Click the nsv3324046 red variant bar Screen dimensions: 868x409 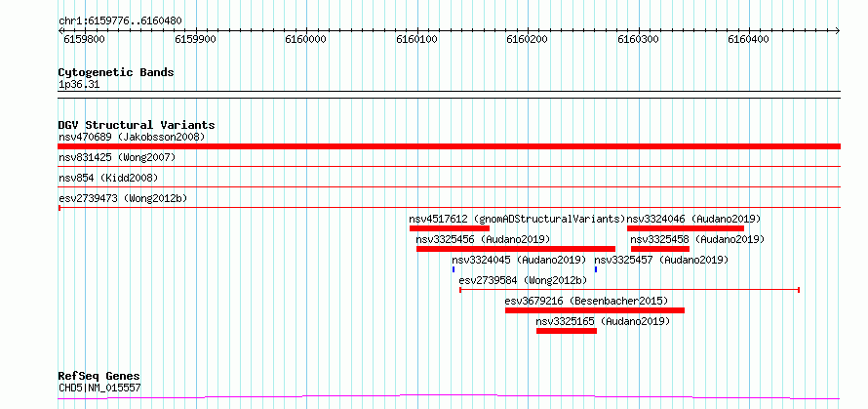[x=686, y=228]
